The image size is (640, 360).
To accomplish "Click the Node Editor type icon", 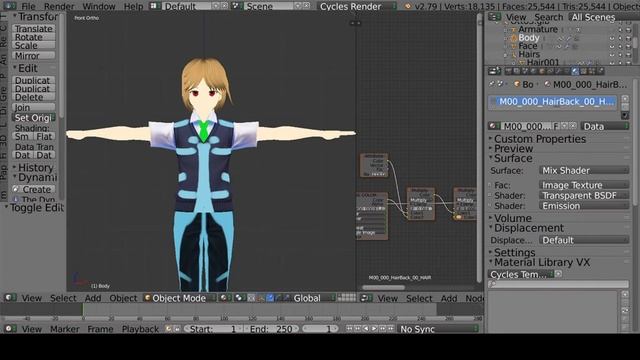I will coord(366,298).
